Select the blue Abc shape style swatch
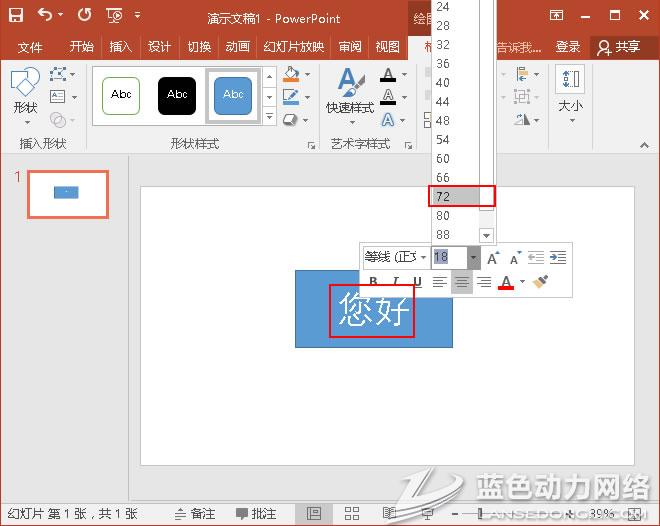This screenshot has height=526, width=660. coord(233,95)
